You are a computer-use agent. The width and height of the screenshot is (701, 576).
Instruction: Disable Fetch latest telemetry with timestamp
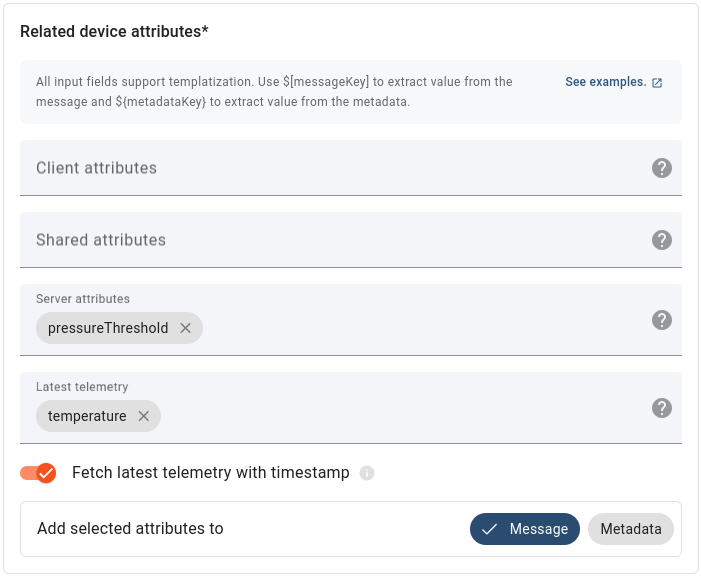coord(38,473)
